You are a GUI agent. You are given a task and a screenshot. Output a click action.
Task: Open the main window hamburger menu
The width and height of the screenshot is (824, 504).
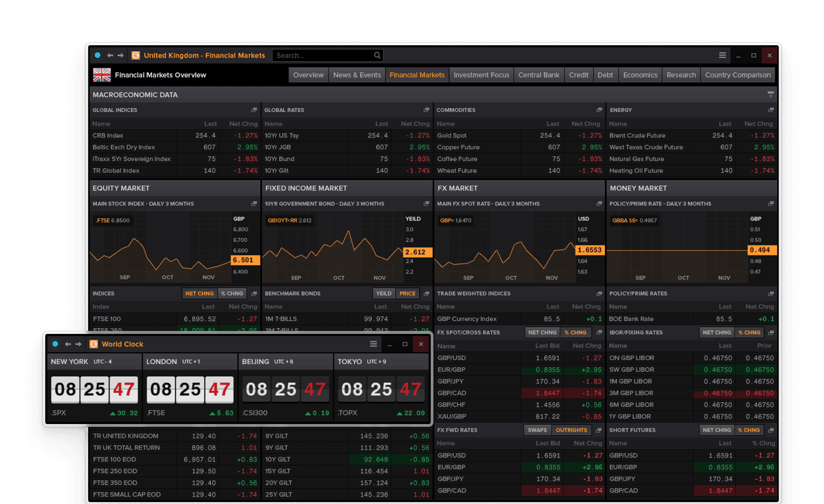(722, 55)
